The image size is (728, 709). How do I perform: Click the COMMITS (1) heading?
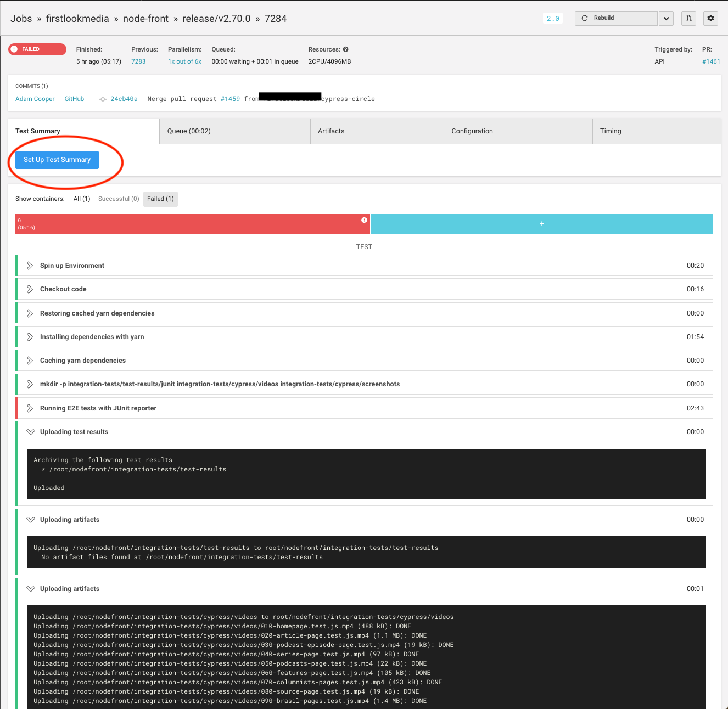[32, 86]
